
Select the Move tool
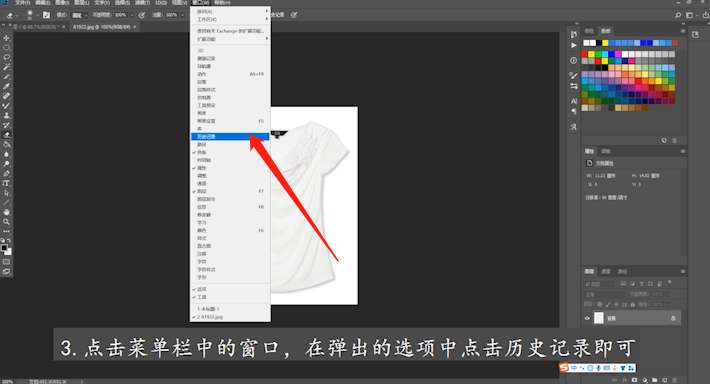(x=6, y=38)
